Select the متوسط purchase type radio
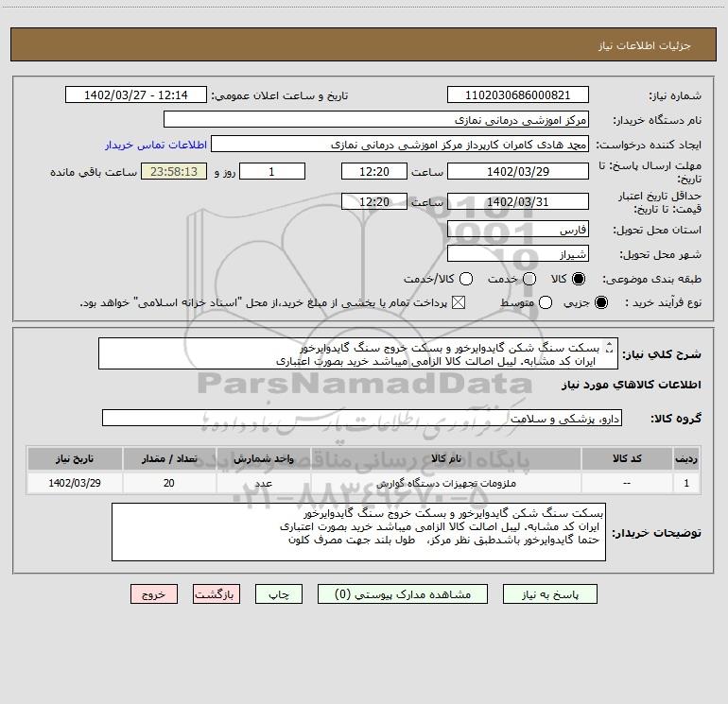The width and height of the screenshot is (728, 704). pos(546,302)
